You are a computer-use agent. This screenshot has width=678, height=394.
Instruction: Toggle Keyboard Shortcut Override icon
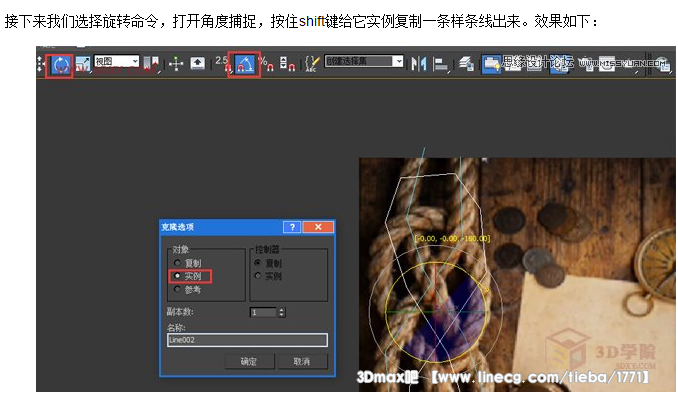tap(198, 64)
